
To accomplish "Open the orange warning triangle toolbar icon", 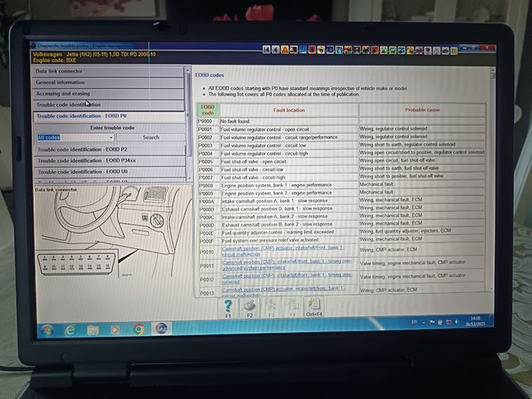I will pos(285,50).
